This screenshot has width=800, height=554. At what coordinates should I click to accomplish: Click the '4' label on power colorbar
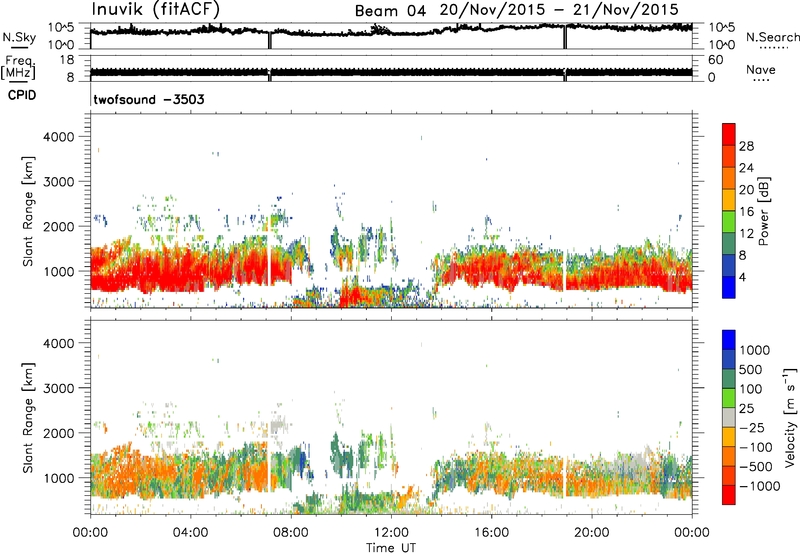(743, 277)
